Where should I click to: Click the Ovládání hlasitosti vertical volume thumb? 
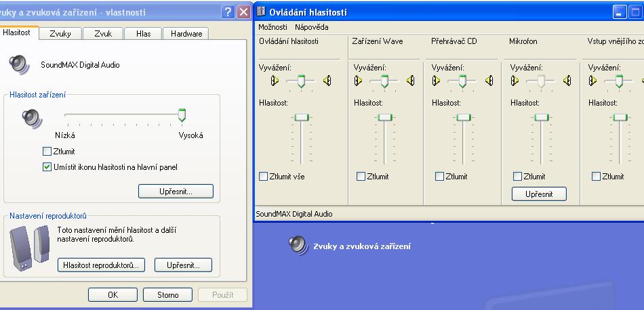(302, 118)
